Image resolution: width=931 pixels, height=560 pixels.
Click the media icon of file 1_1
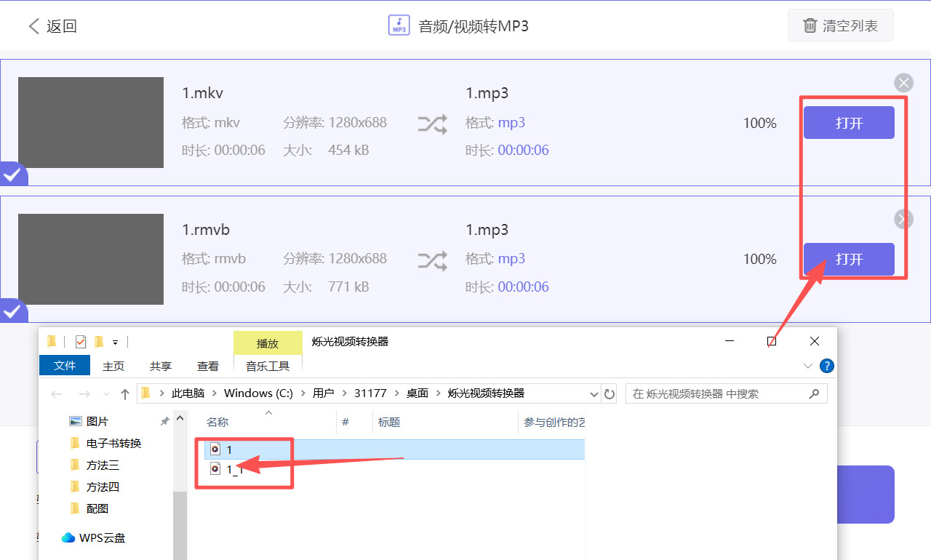tap(215, 470)
